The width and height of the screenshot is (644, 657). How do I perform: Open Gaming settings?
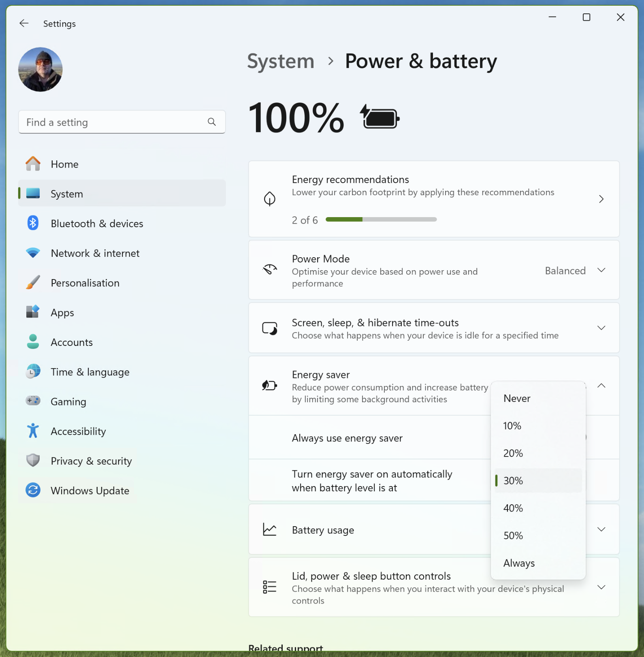[122, 401]
